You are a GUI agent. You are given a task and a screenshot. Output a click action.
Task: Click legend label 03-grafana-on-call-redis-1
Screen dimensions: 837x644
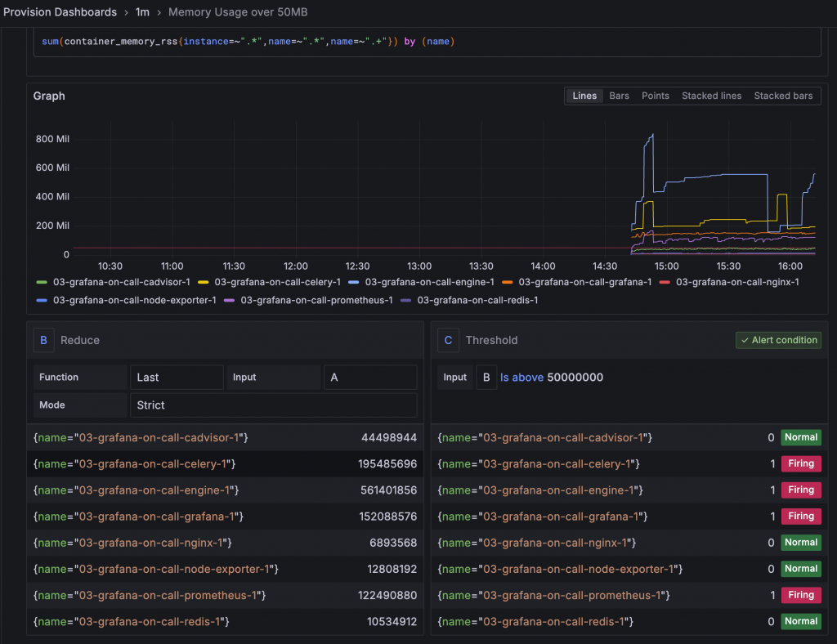tap(477, 301)
